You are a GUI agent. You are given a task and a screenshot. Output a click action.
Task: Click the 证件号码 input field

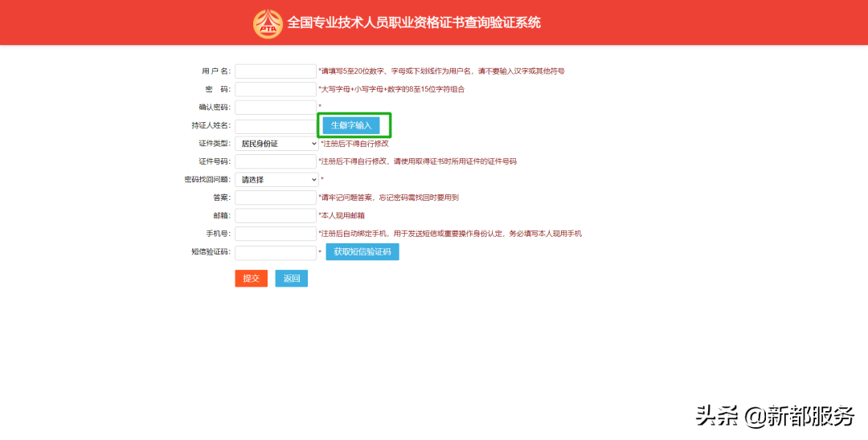(x=276, y=161)
